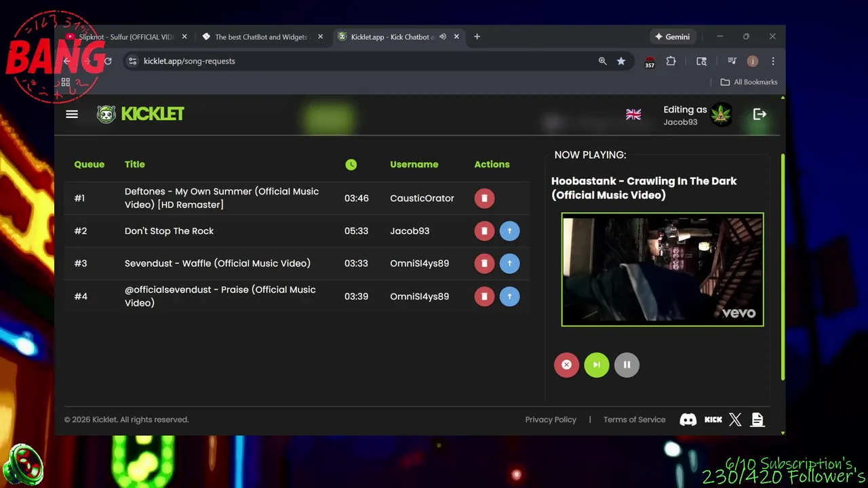
Task: Click the Hoobastank video thumbnail
Action: [663, 270]
